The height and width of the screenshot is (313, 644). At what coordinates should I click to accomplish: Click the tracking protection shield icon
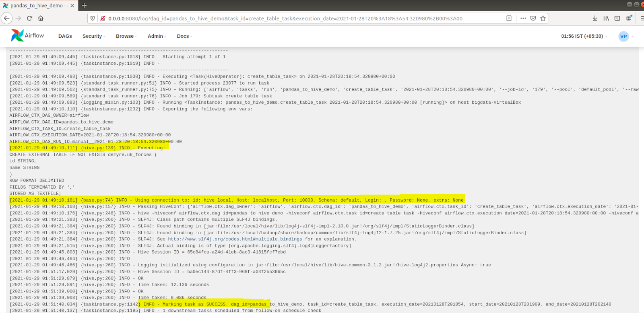93,18
